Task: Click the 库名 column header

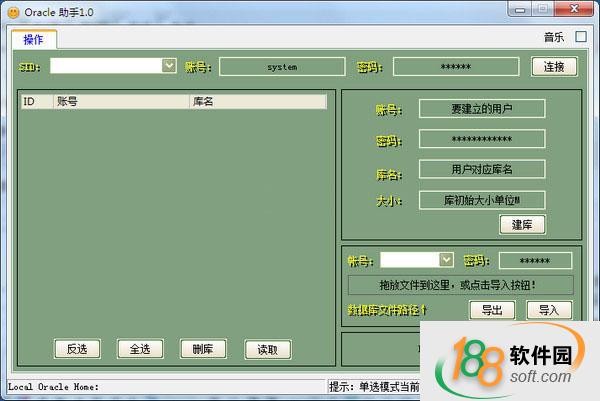Action: coord(257,101)
